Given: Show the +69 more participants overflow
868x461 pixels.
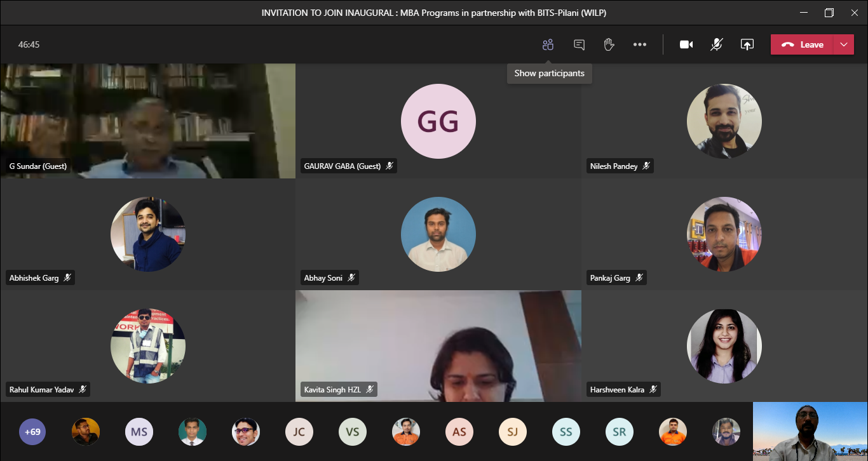Looking at the screenshot, I should (32, 432).
